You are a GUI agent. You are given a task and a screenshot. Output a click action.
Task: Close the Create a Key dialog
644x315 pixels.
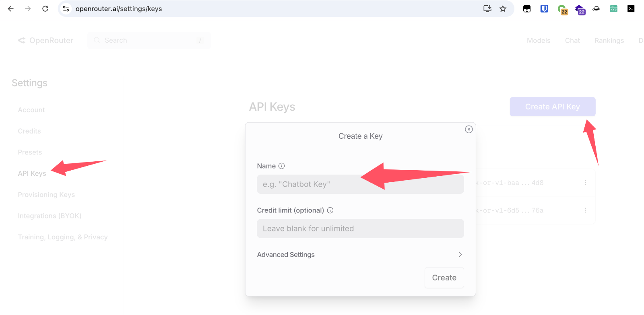coord(469,129)
